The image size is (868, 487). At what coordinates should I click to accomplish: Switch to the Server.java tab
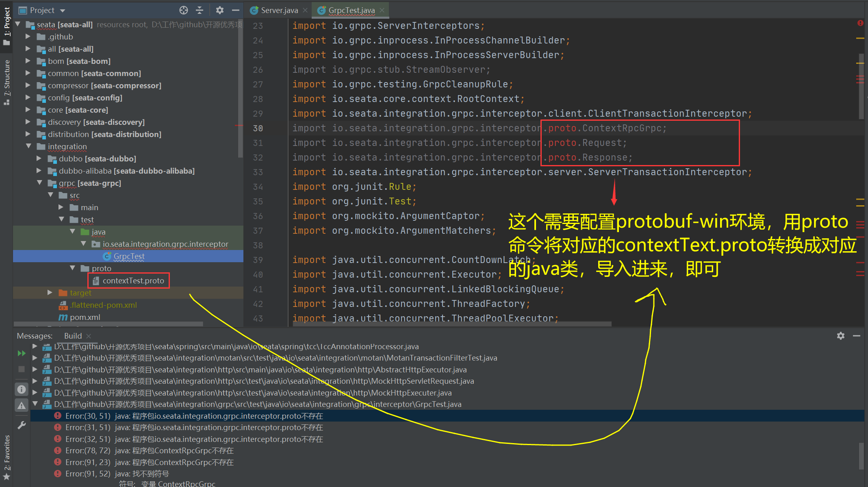(279, 10)
